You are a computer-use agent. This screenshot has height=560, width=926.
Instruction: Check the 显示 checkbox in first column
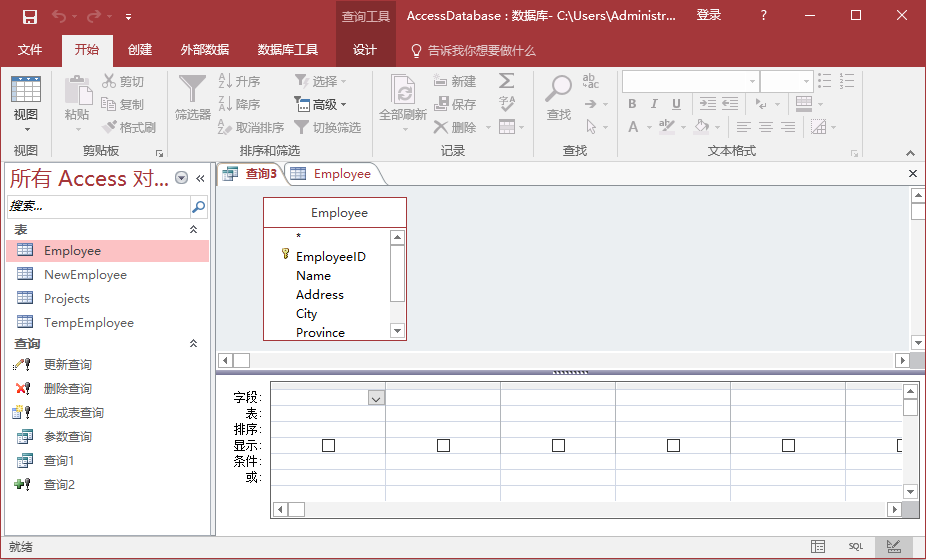point(328,445)
